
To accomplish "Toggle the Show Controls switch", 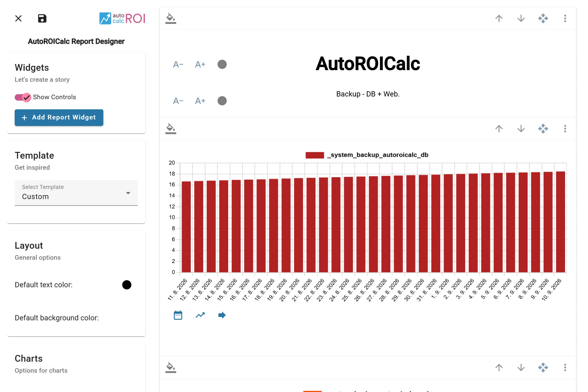I will 23,97.
